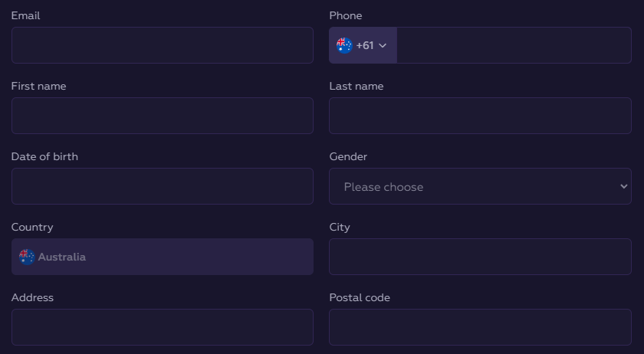Open the +61 phone country code dropdown
644x354 pixels.
[363, 45]
